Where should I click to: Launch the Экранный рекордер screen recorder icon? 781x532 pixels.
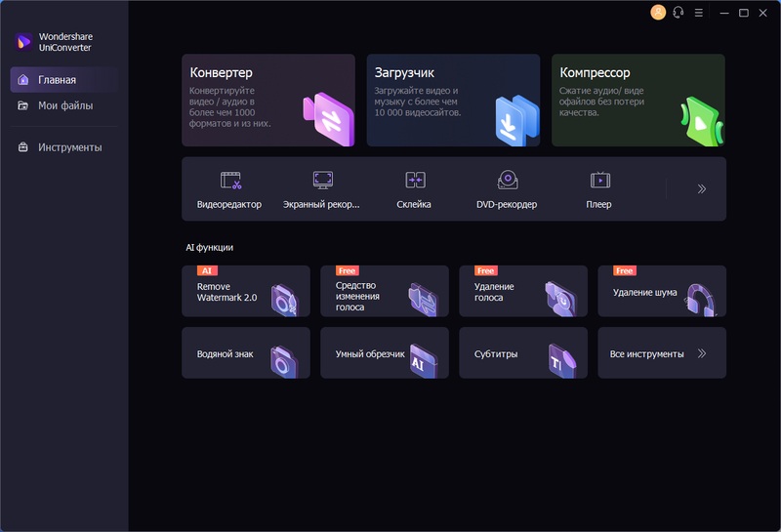point(323,180)
